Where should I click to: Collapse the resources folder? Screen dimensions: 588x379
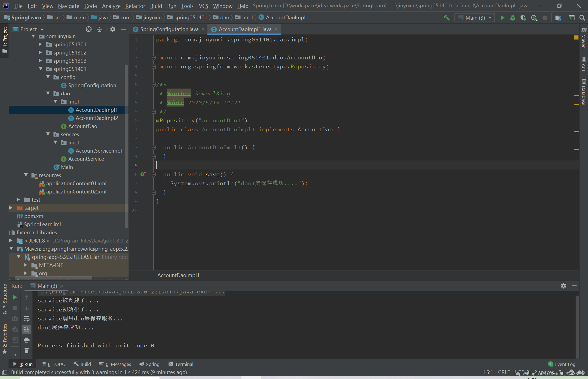click(x=26, y=175)
